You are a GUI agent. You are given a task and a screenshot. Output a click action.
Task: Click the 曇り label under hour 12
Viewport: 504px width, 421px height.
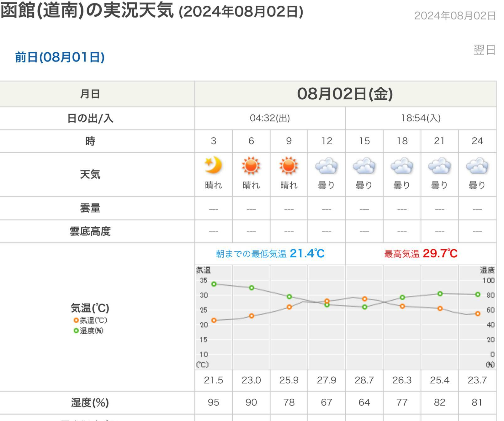tap(326, 185)
